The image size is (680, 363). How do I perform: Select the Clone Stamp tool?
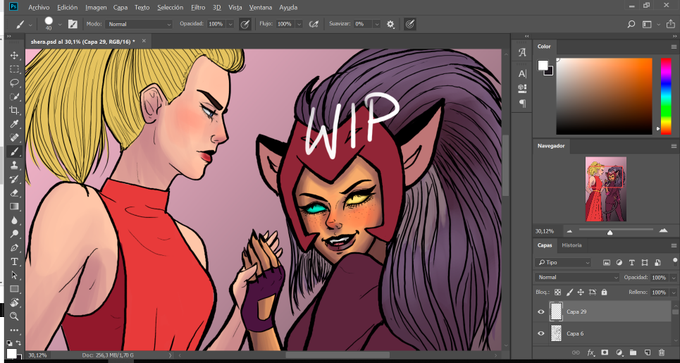click(x=14, y=165)
